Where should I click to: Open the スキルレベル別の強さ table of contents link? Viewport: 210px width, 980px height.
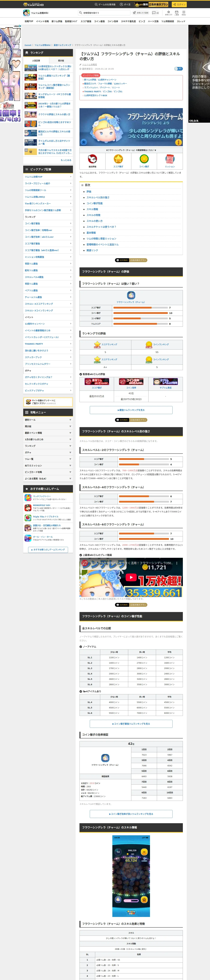tap(98, 197)
